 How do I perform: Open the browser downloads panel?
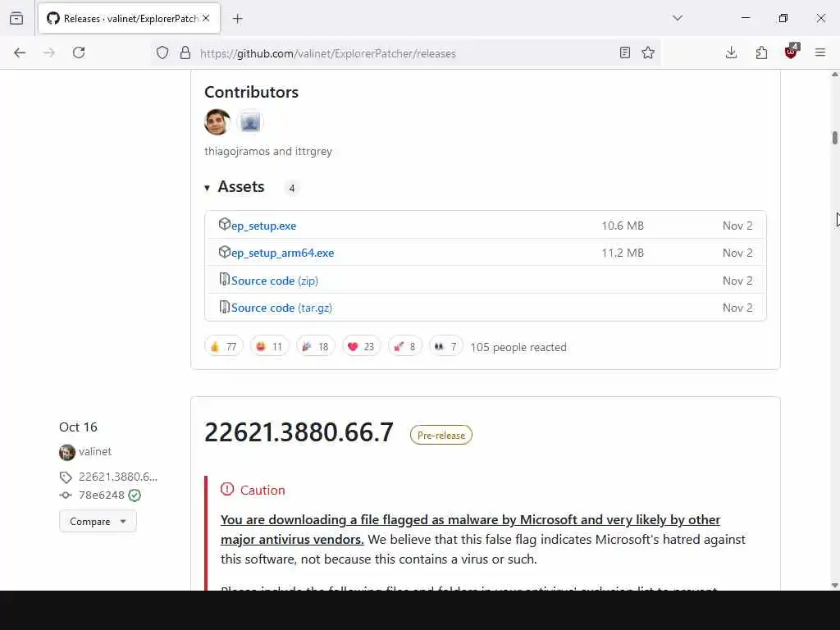pyautogui.click(x=731, y=52)
